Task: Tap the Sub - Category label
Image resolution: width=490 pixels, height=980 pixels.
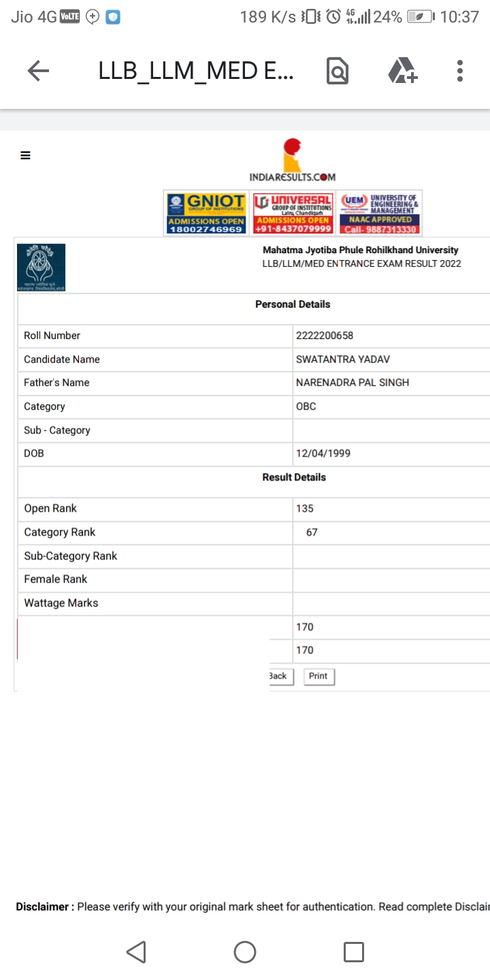Action: coord(57,430)
